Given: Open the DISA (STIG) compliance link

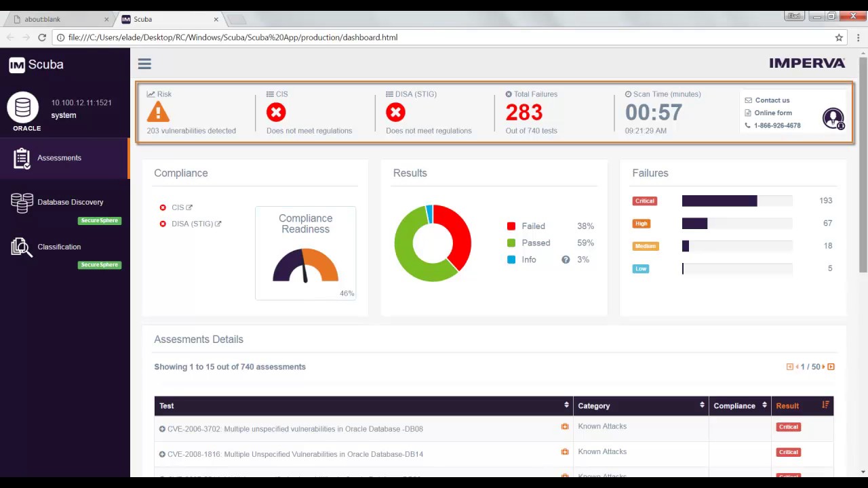Looking at the screenshot, I should tap(196, 224).
